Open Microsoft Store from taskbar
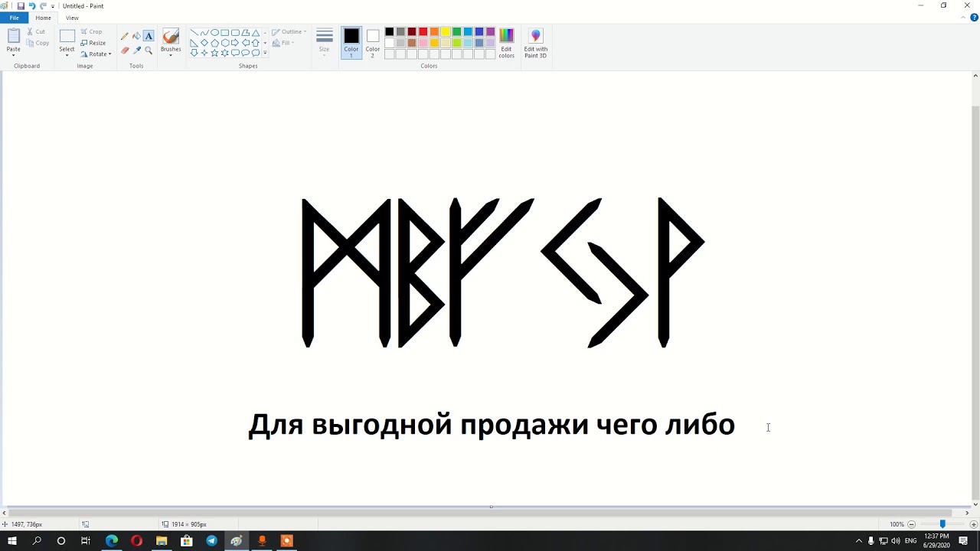This screenshot has width=980, height=551. point(186,541)
